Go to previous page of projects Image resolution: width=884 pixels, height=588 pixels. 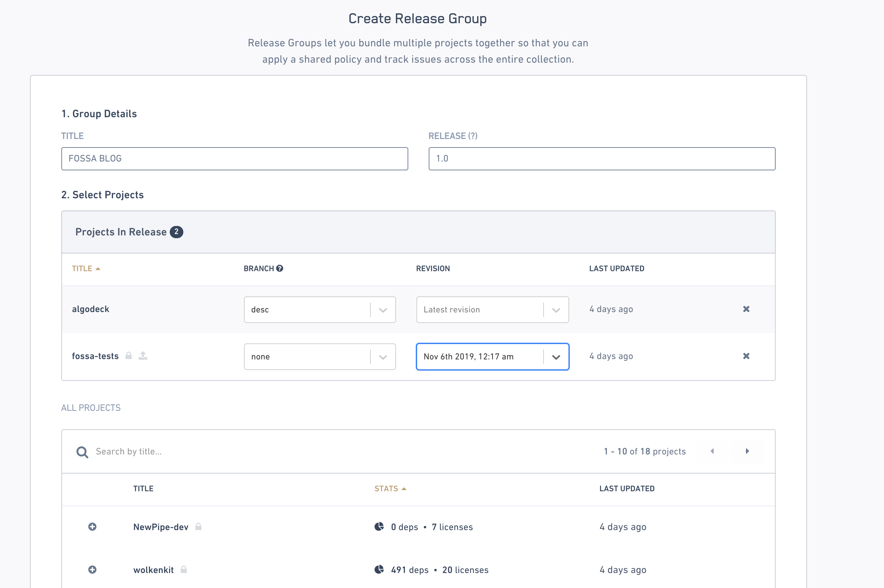click(712, 451)
